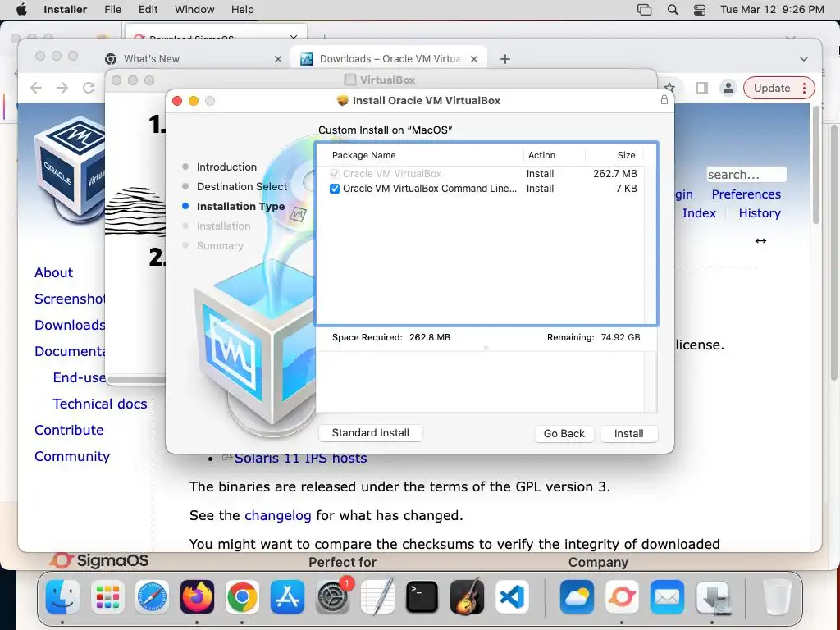Open the App Store dock icon
Viewport: 840px width, 630px height.
click(x=287, y=597)
